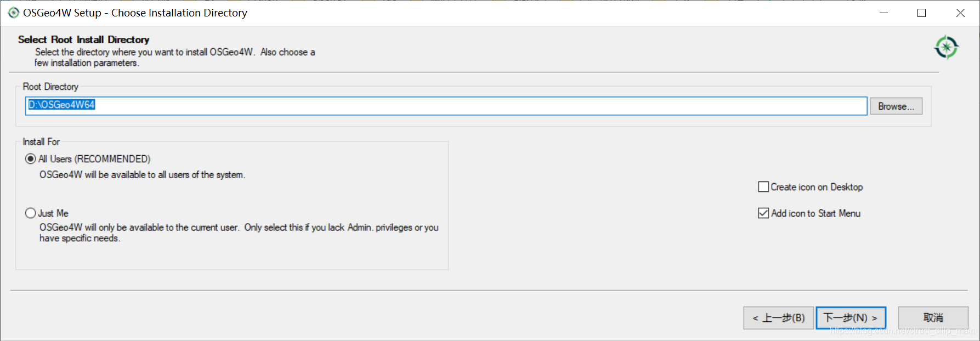The image size is (980, 341).
Task: Uncheck Add icon to Start Menu
Action: (x=763, y=213)
